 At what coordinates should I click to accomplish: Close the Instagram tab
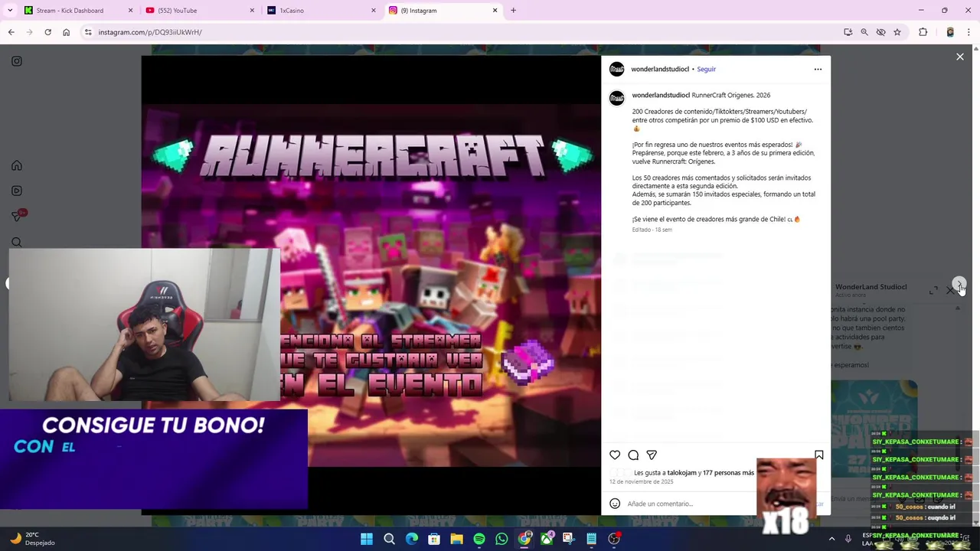495,11
